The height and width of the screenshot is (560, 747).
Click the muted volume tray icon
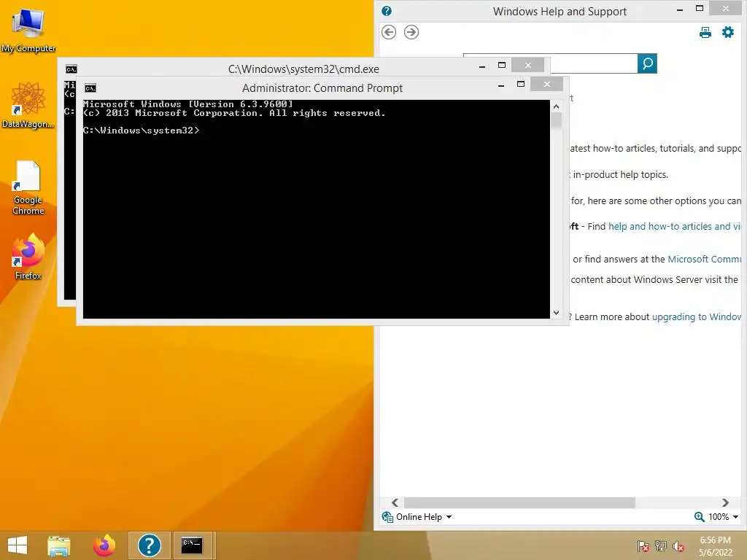pos(678,546)
